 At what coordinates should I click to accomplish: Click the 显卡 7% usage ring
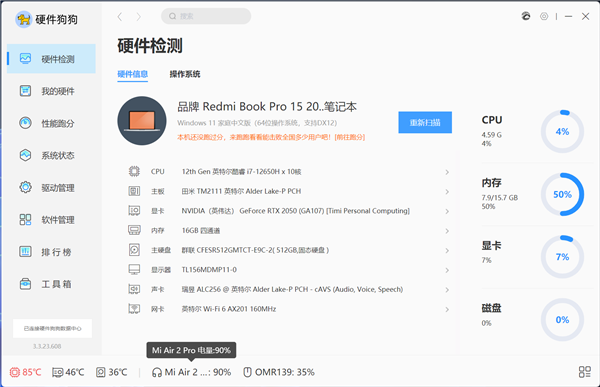562,257
